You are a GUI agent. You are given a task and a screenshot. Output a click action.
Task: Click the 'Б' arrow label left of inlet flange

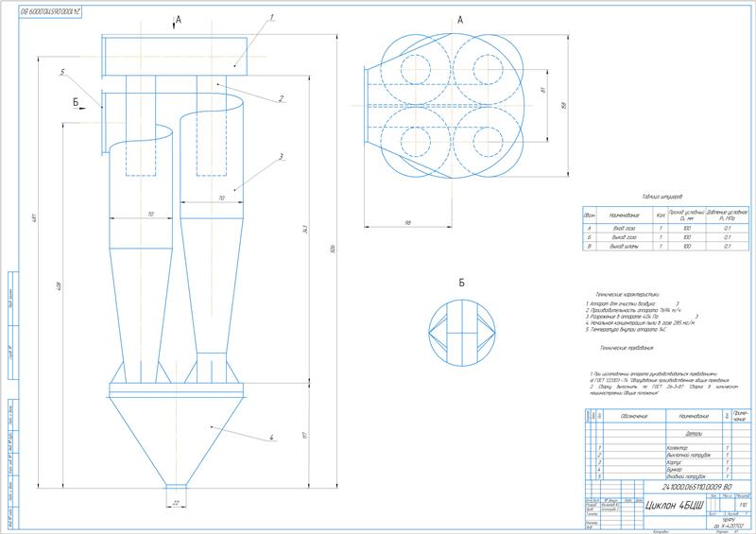pyautogui.click(x=76, y=103)
